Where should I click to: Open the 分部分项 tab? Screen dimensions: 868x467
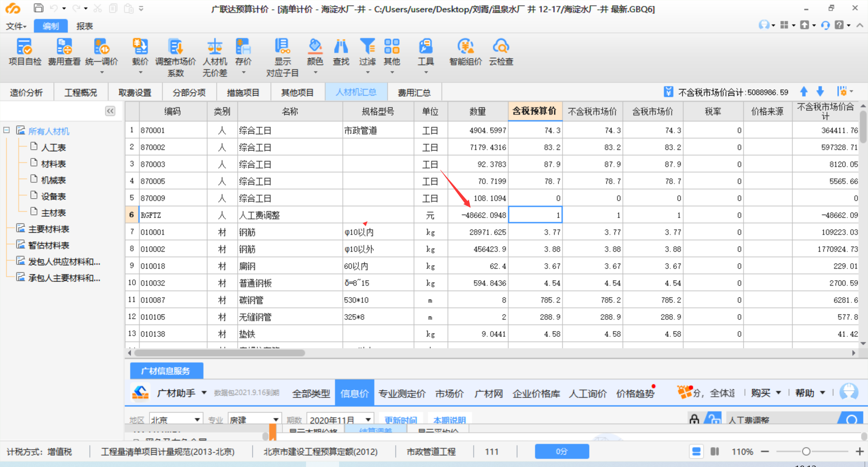189,92
